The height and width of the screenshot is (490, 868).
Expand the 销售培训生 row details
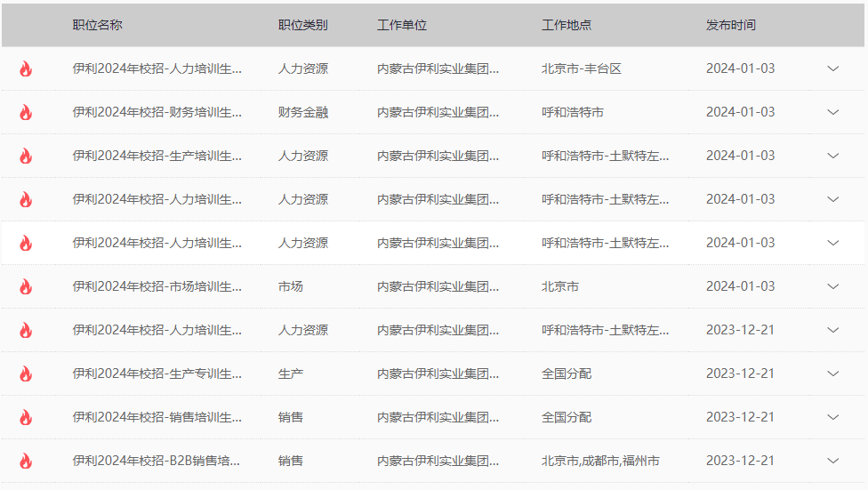coord(833,417)
